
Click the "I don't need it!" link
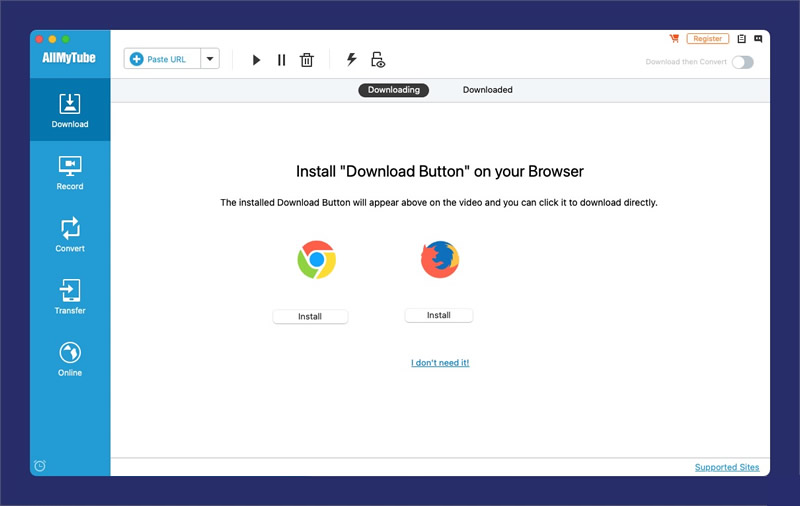pos(440,363)
